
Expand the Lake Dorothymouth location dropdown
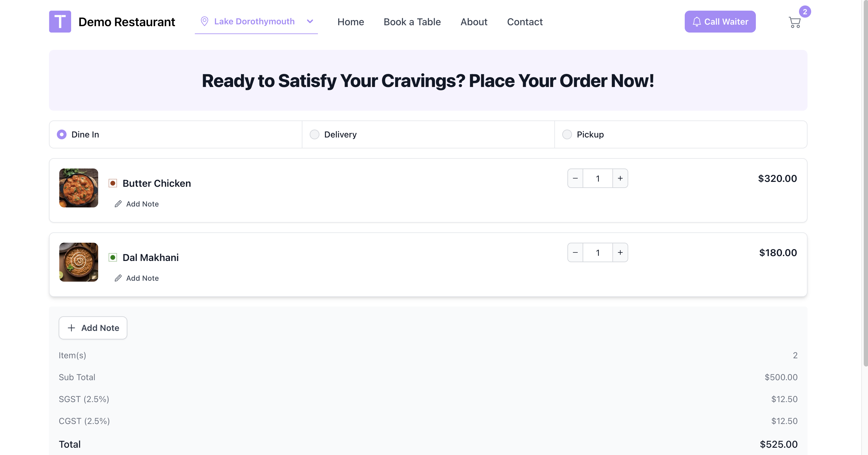310,21
